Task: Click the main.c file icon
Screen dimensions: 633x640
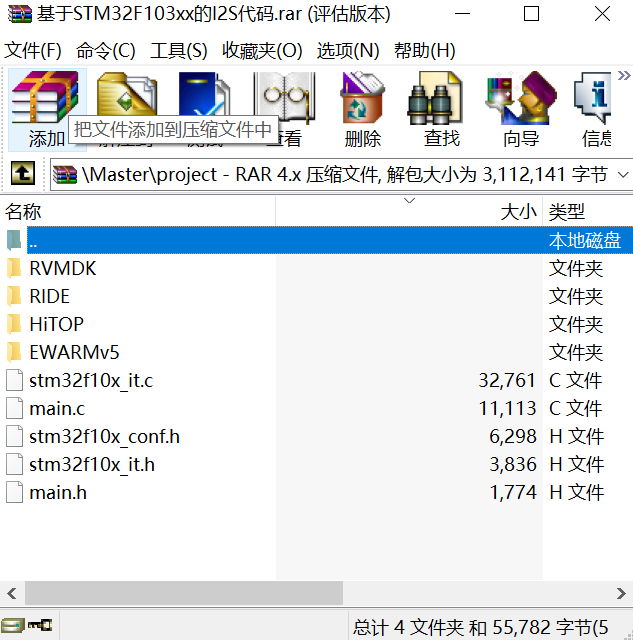Action: coord(14,408)
